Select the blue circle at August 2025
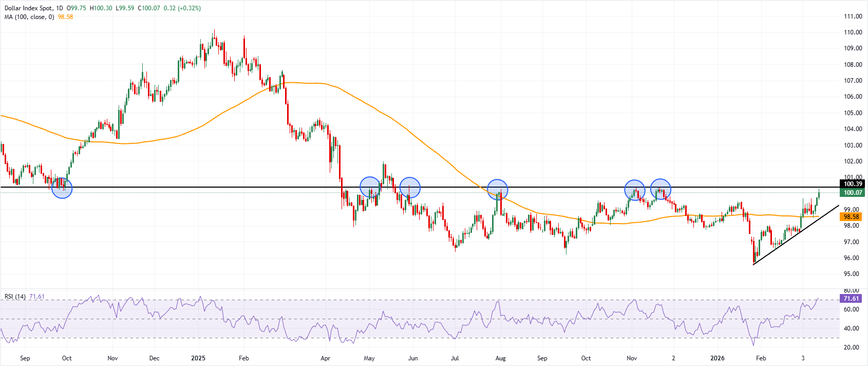Screen dimensions: 868x366 (497, 190)
